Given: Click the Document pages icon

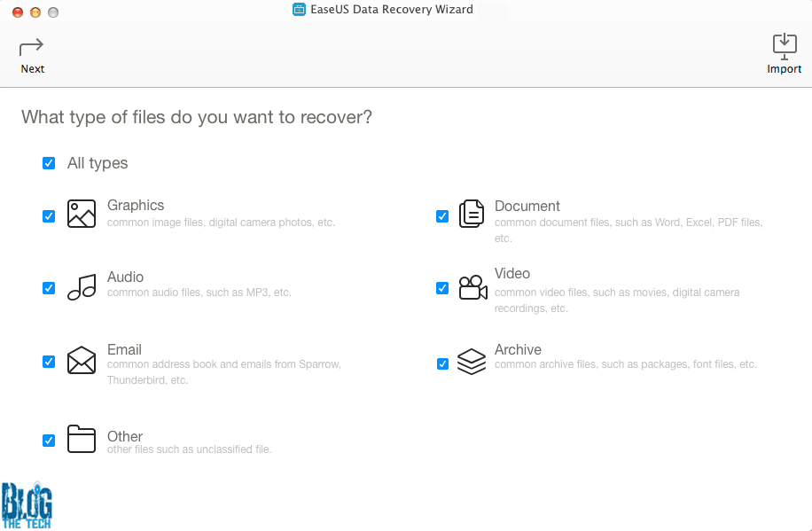Looking at the screenshot, I should [x=472, y=214].
